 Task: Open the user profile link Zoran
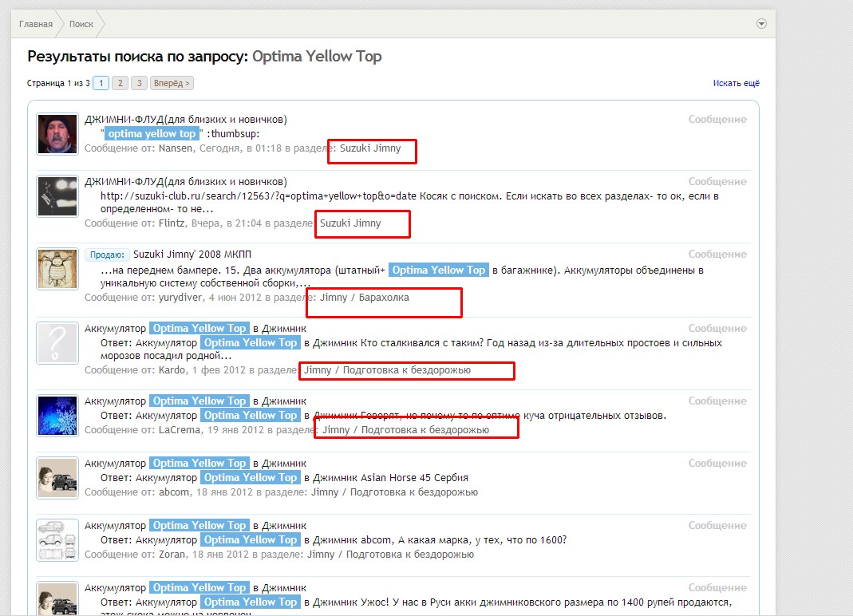(x=172, y=555)
